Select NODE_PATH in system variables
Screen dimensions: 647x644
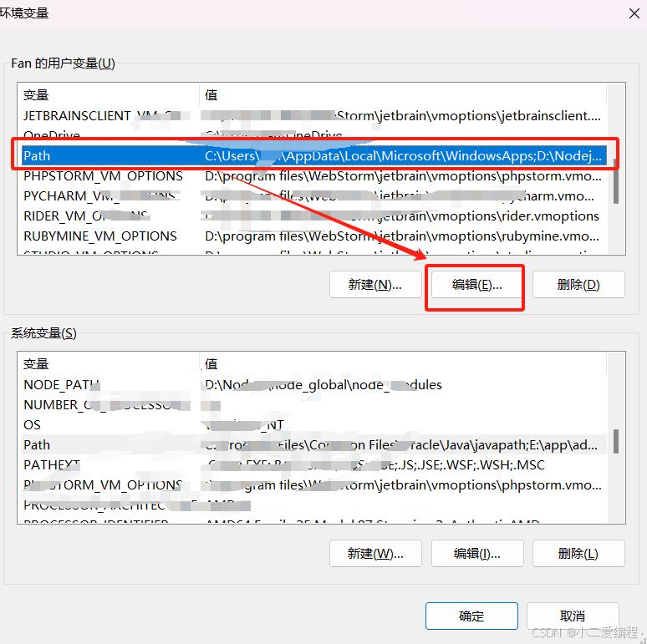314,385
